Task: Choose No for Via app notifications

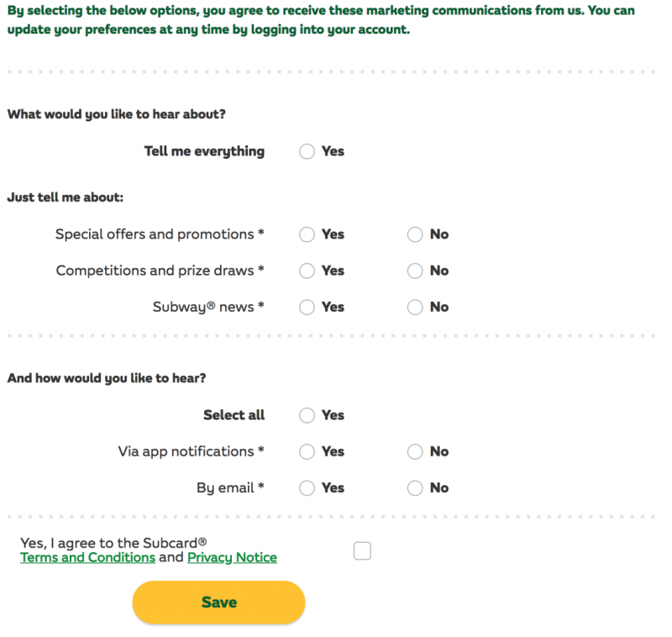Action: (x=415, y=451)
